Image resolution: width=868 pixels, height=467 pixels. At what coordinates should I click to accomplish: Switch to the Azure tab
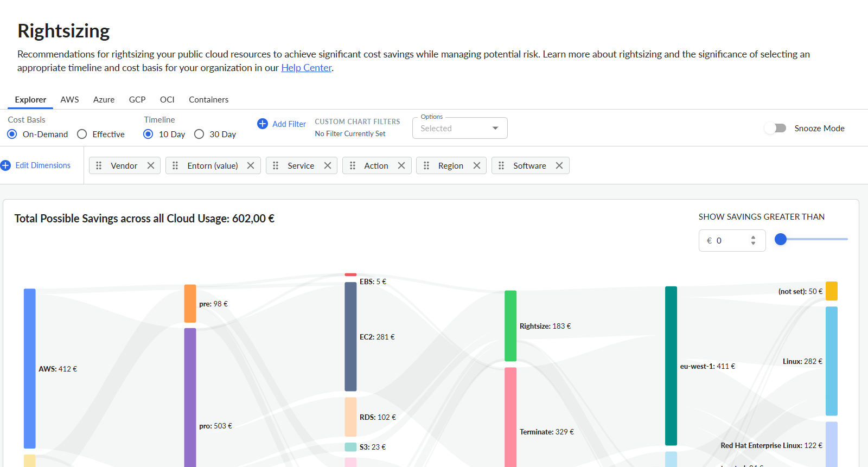tap(104, 100)
